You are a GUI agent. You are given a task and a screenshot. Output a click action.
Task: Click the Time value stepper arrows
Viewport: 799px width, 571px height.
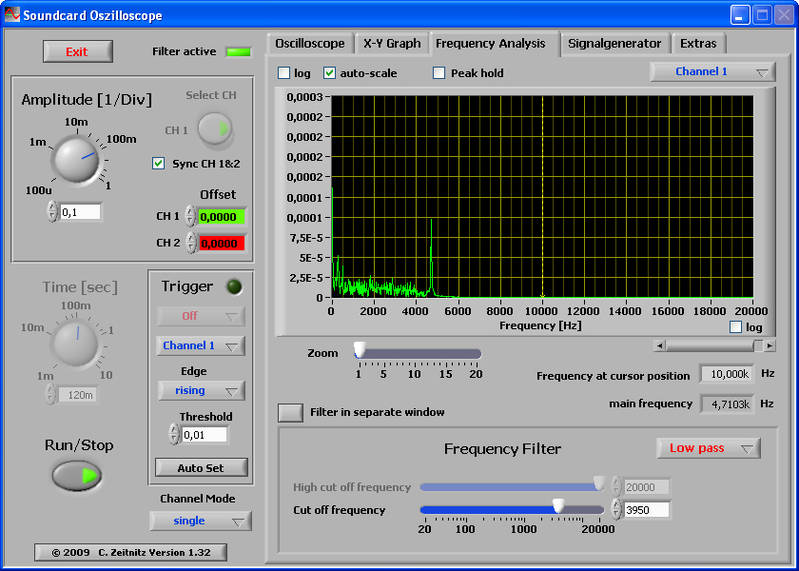click(x=50, y=394)
